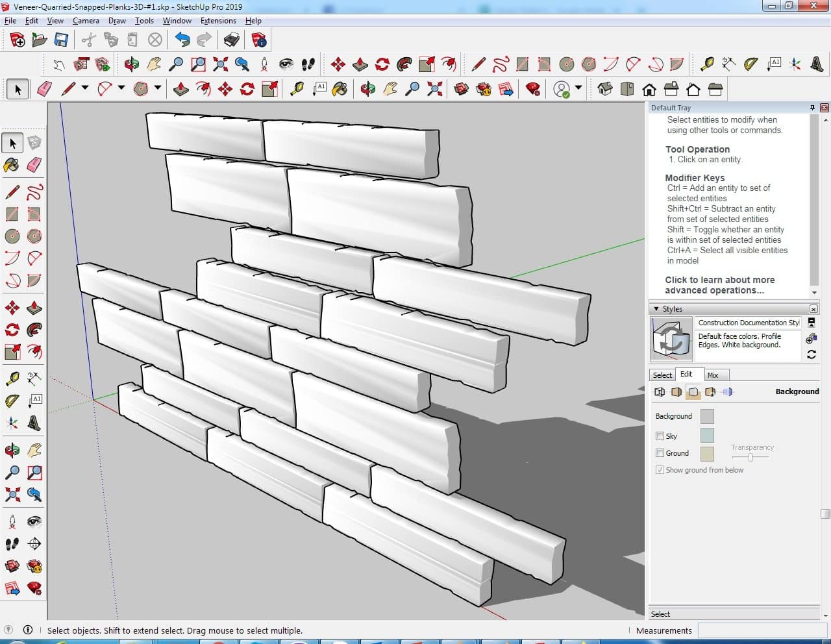Select the Paint Bucket tool in left toolbar
Image resolution: width=831 pixels, height=644 pixels.
click(12, 165)
